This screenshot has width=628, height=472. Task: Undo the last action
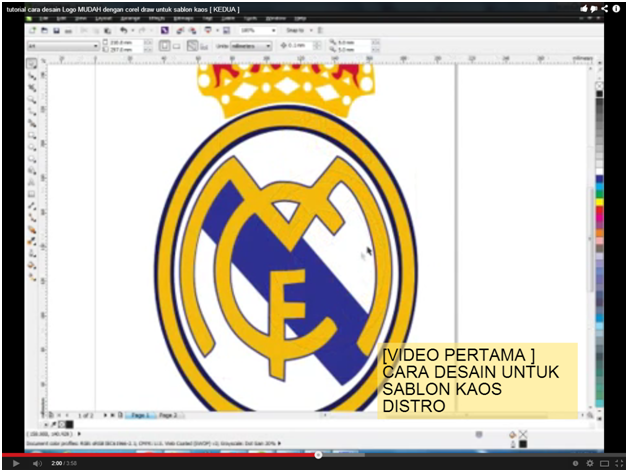point(124,30)
